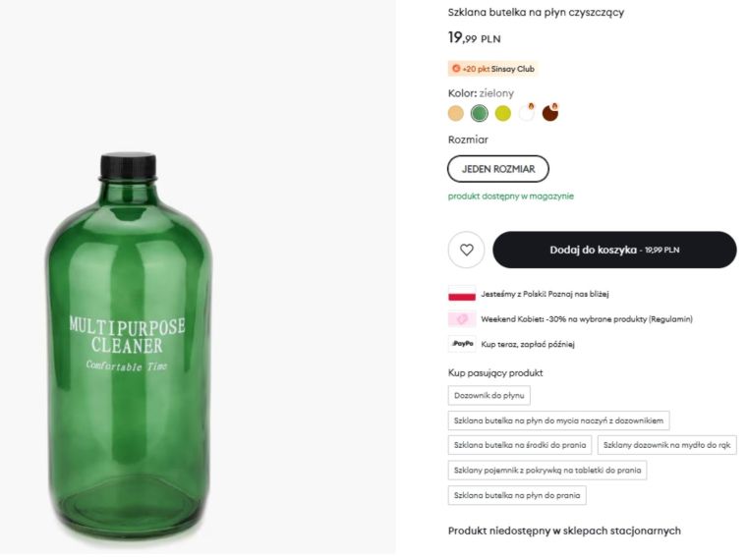Open Szklana butelka na płyn do mycia naczyń
Screen dimensions: 747x560
tap(558, 420)
